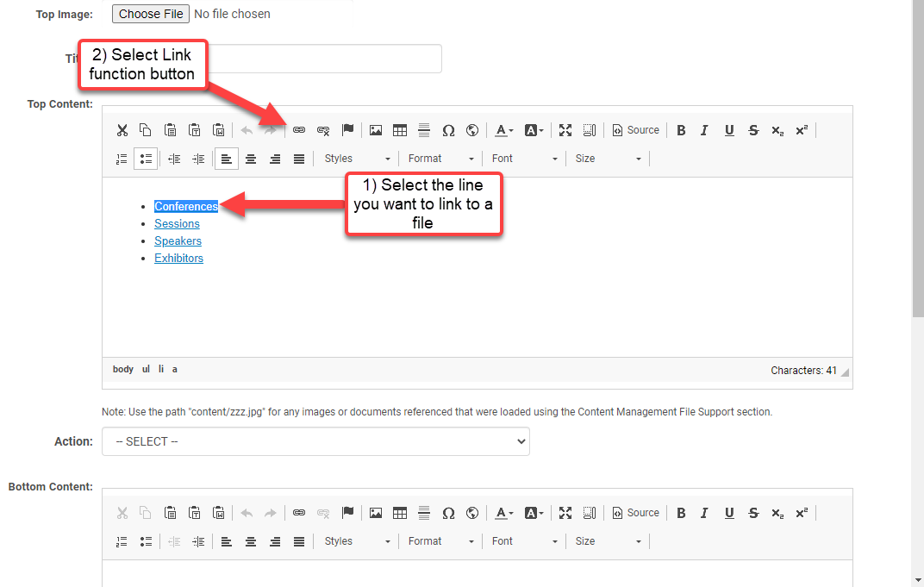The width and height of the screenshot is (924, 587).
Task: Open the Action select dropdown
Action: tap(315, 441)
